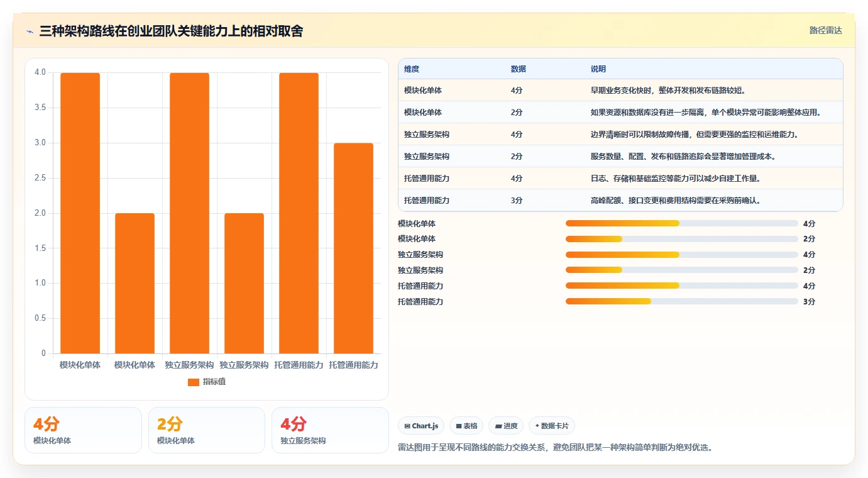Click the 路径雷达 label in the header

825,30
